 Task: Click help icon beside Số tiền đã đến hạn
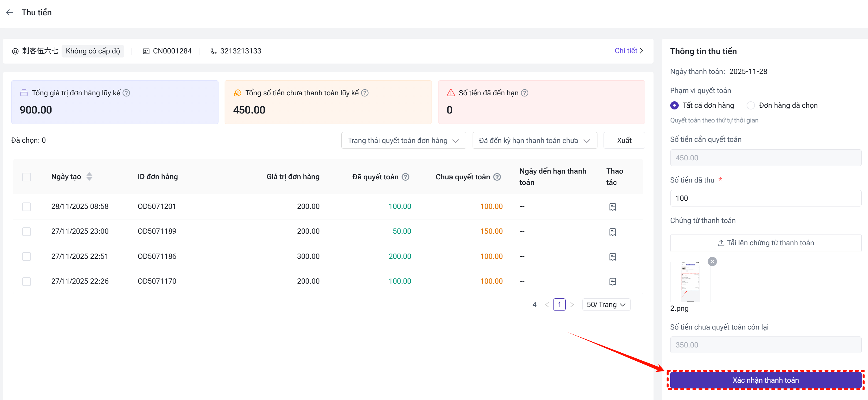click(524, 93)
